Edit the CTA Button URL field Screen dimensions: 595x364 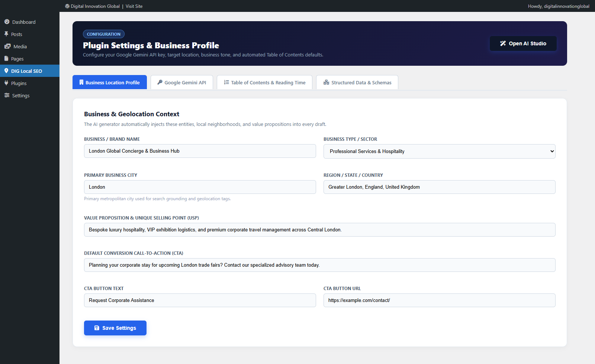pyautogui.click(x=440, y=300)
